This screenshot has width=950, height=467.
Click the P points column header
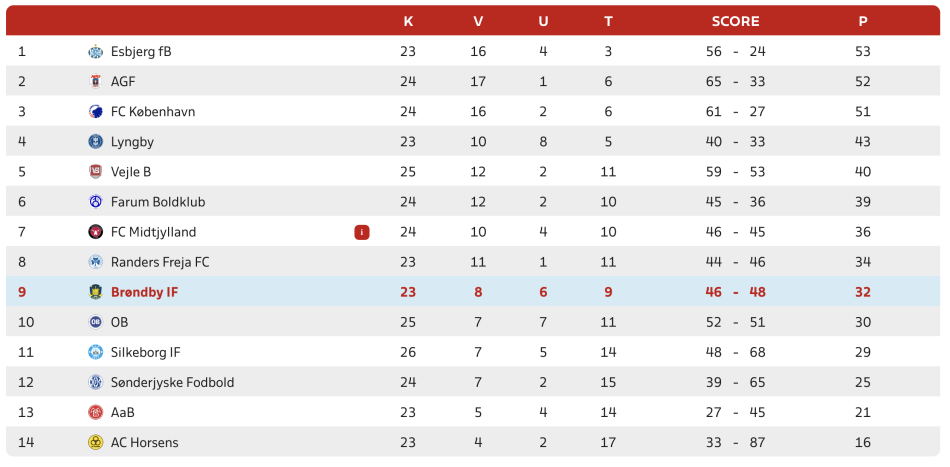click(863, 21)
